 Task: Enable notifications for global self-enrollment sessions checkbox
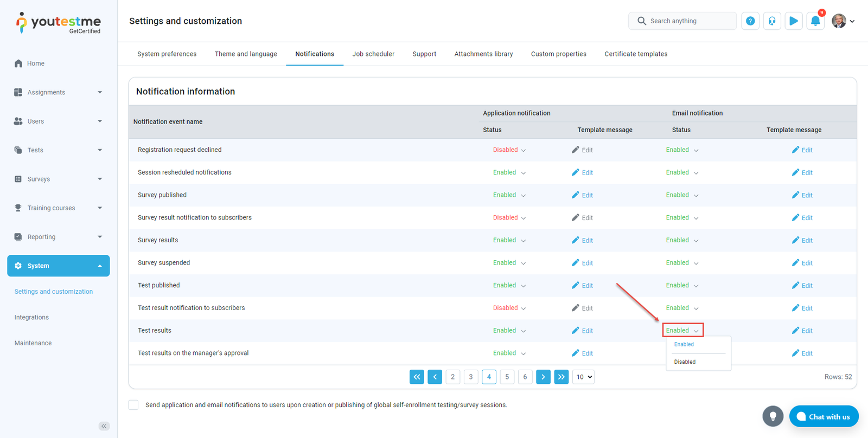(133, 405)
